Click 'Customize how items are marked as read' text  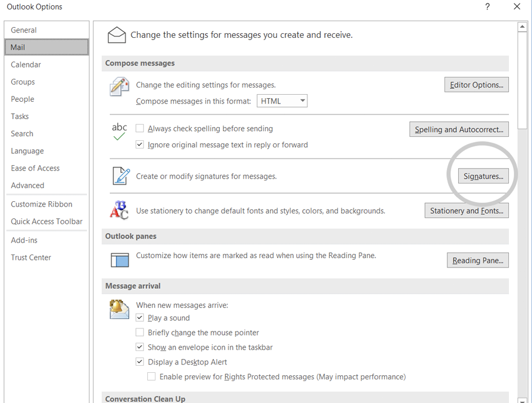click(x=256, y=256)
